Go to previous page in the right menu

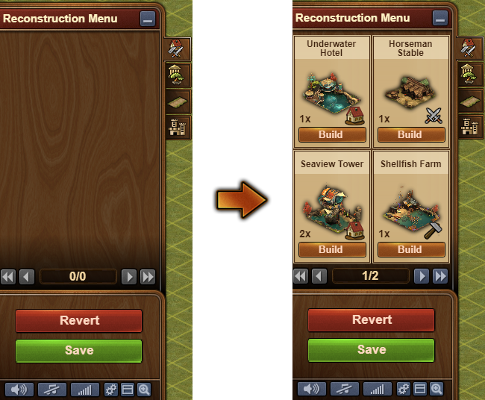[319, 276]
